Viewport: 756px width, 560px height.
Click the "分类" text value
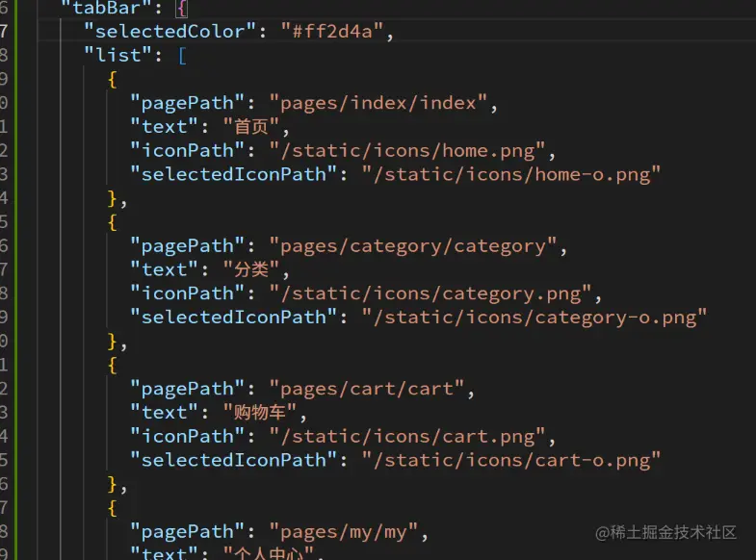point(250,269)
